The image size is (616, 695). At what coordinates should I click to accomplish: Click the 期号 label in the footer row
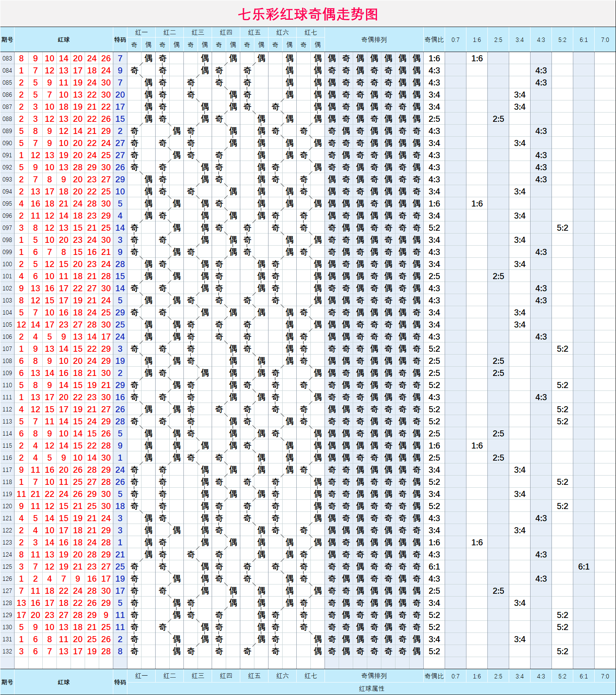tap(7, 682)
